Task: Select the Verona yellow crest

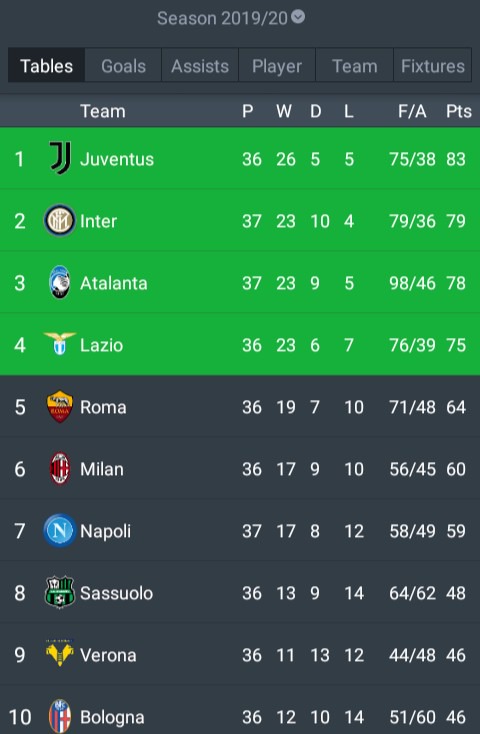Action: tap(59, 653)
